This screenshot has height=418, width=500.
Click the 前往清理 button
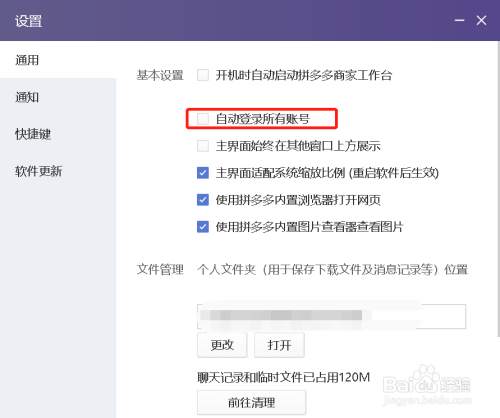pyautogui.click(x=252, y=402)
